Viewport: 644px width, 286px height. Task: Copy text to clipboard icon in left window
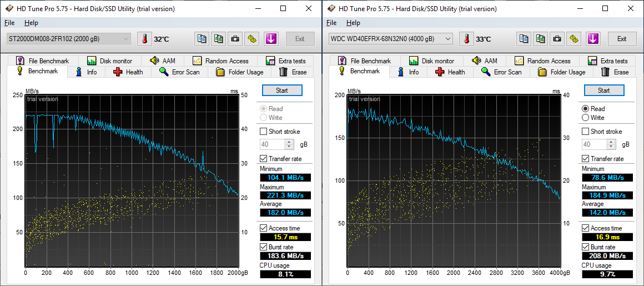coord(202,39)
